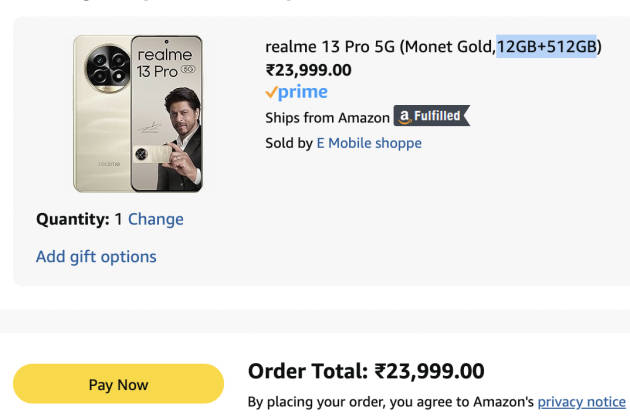Click the Quantity label
630x420 pixels.
(x=72, y=219)
